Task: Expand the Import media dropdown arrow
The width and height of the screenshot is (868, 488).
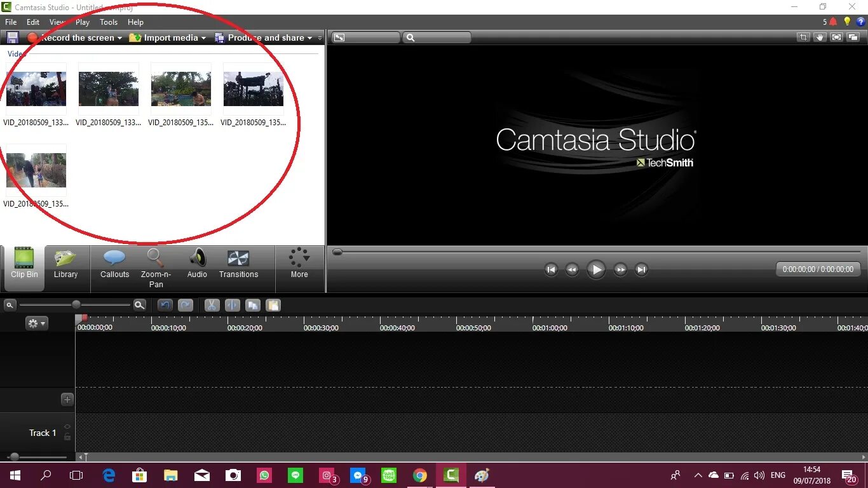Action: pyautogui.click(x=203, y=37)
